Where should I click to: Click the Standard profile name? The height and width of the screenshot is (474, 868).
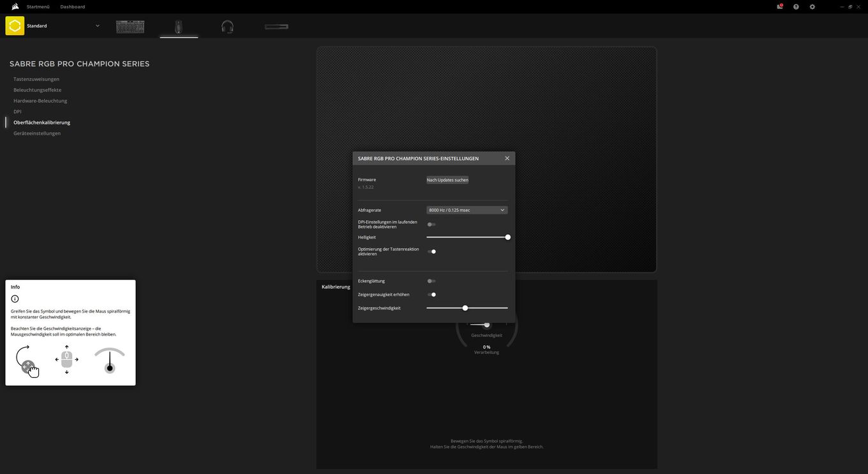point(37,26)
